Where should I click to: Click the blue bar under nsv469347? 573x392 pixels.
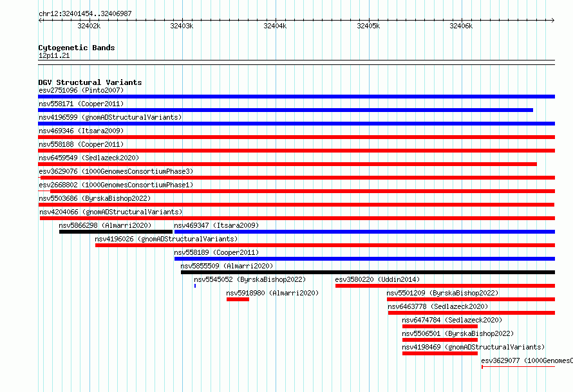point(364,232)
